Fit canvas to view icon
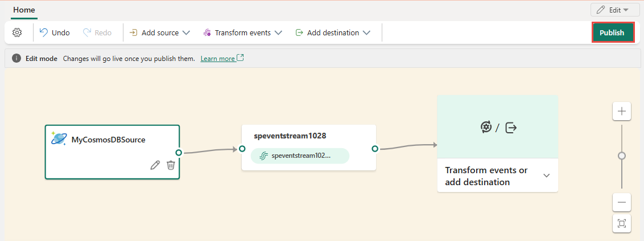 coord(622,223)
